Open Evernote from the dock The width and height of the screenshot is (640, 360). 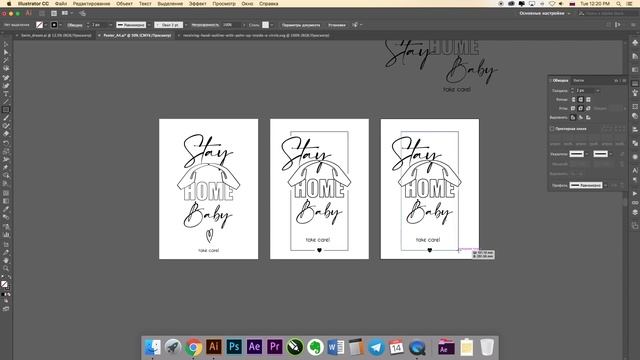click(x=315, y=347)
